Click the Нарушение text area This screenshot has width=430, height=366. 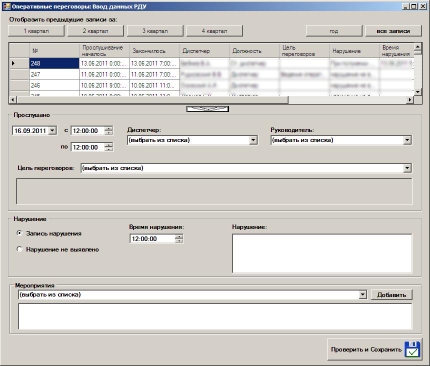pyautogui.click(x=322, y=253)
